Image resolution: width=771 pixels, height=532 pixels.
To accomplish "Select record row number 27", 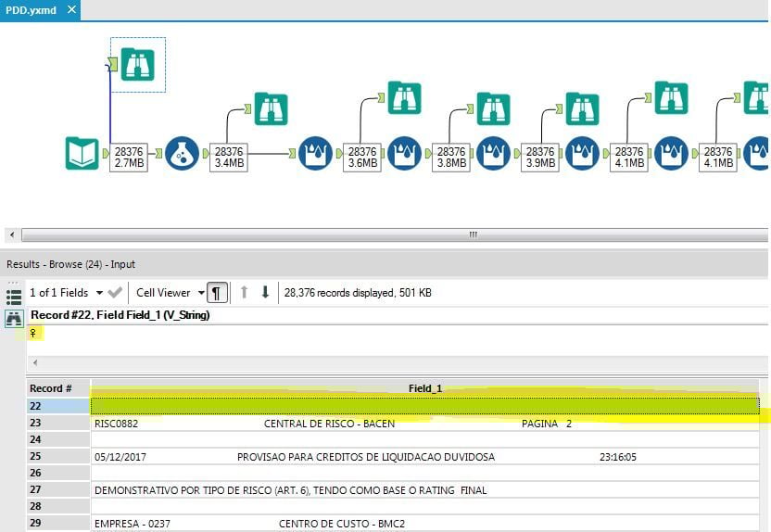I will pyautogui.click(x=58, y=489).
